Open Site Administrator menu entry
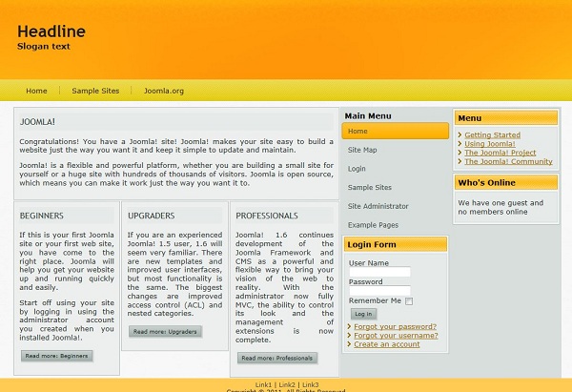This screenshot has height=392, width=572. pos(378,206)
